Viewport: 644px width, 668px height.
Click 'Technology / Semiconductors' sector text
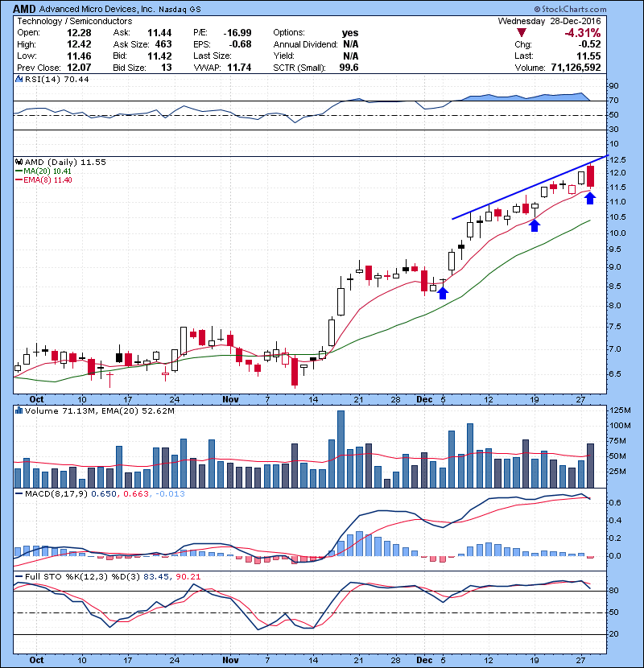pos(75,21)
